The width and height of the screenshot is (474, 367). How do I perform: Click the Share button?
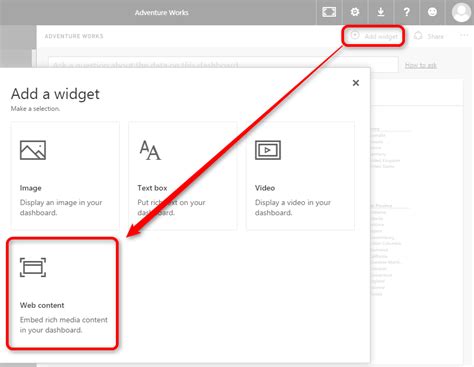tap(429, 36)
